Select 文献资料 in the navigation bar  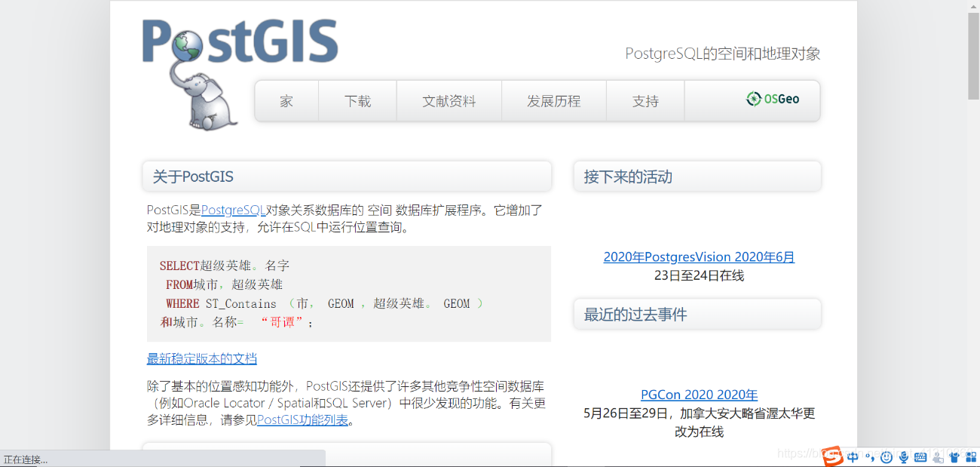pos(449,100)
